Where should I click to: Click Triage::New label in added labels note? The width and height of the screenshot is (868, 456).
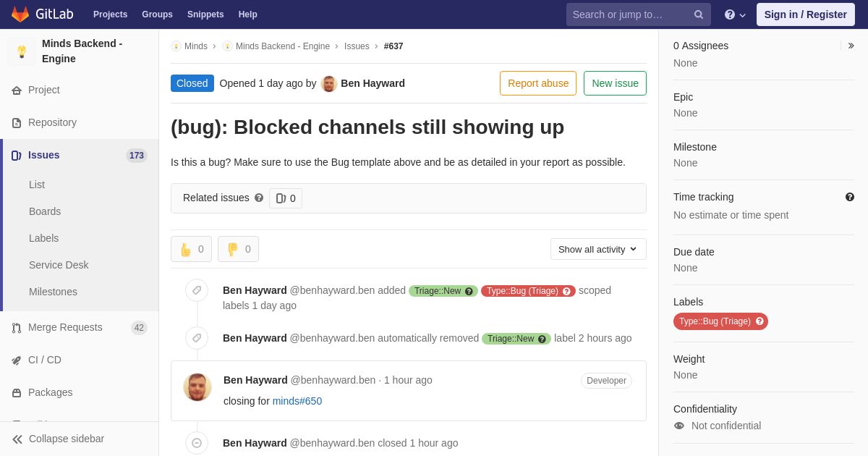(443, 291)
